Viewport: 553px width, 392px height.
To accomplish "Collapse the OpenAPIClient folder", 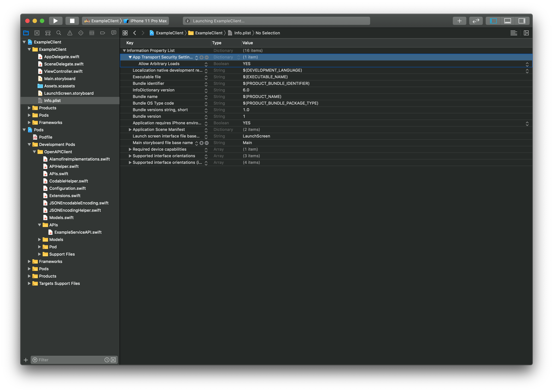I will coord(34,152).
